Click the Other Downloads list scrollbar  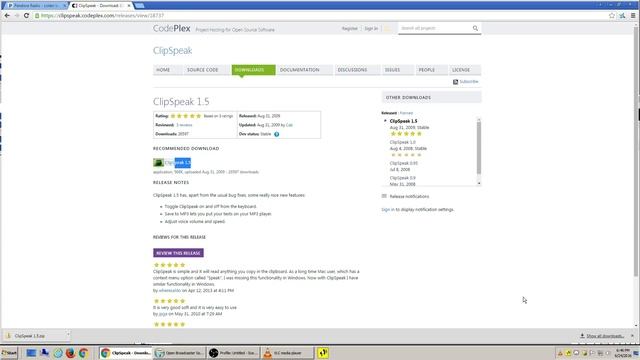[x=479, y=147]
